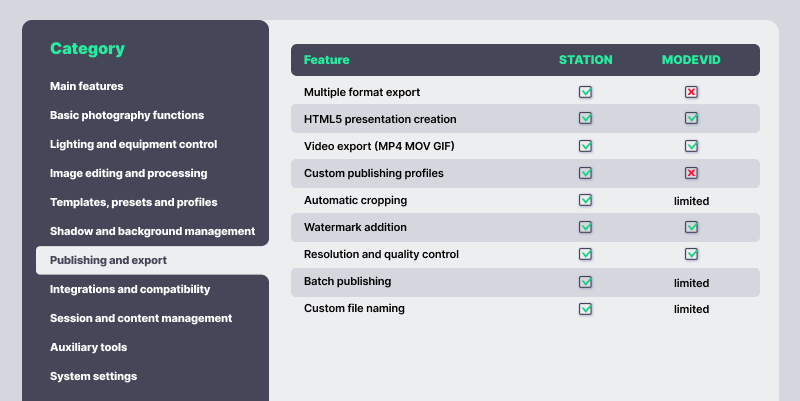Open Session and content management category
800x401 pixels.
point(141,318)
